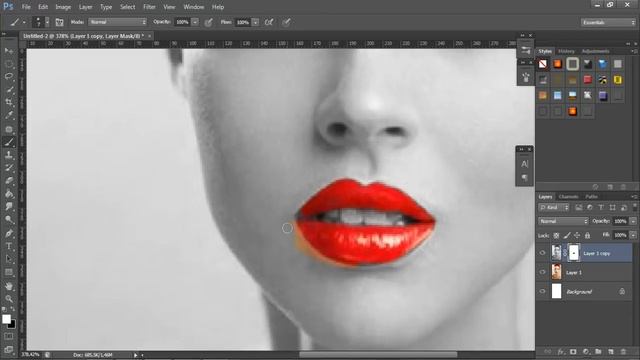Create a new group folder

coord(598,351)
